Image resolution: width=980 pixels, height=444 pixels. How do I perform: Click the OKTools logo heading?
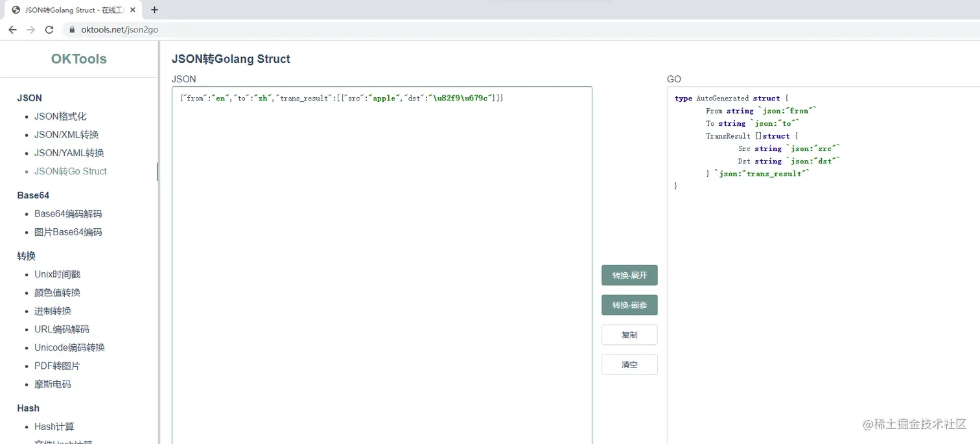pos(79,59)
